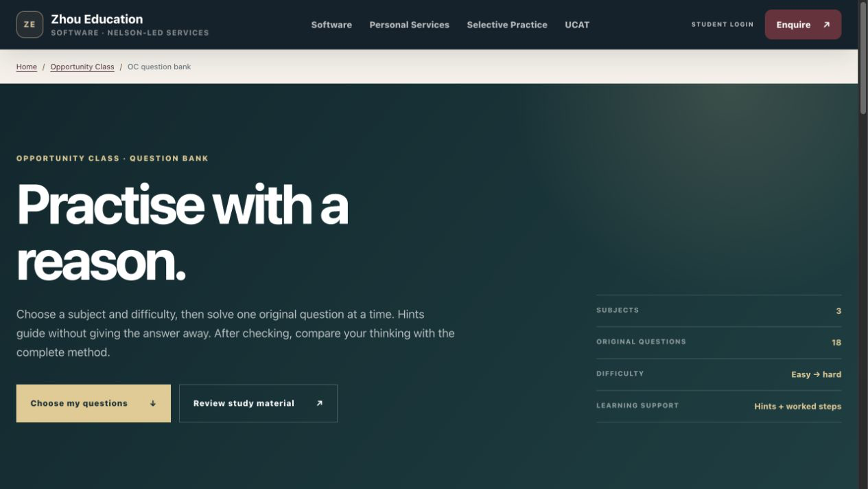Viewport: 868px width, 489px height.
Task: Open Opportunity Class breadcrumb link
Action: pos(82,67)
